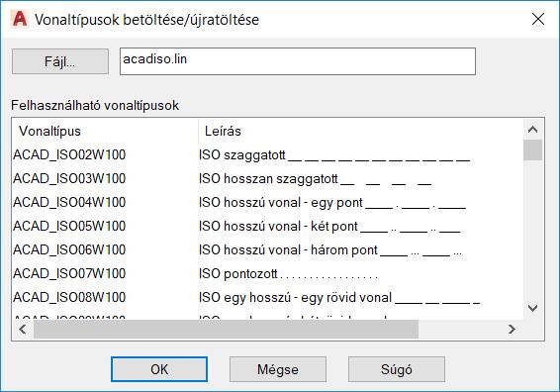Screen dimensions: 560x392
Task: Click the list scroll up arrow
Action: tap(533, 130)
